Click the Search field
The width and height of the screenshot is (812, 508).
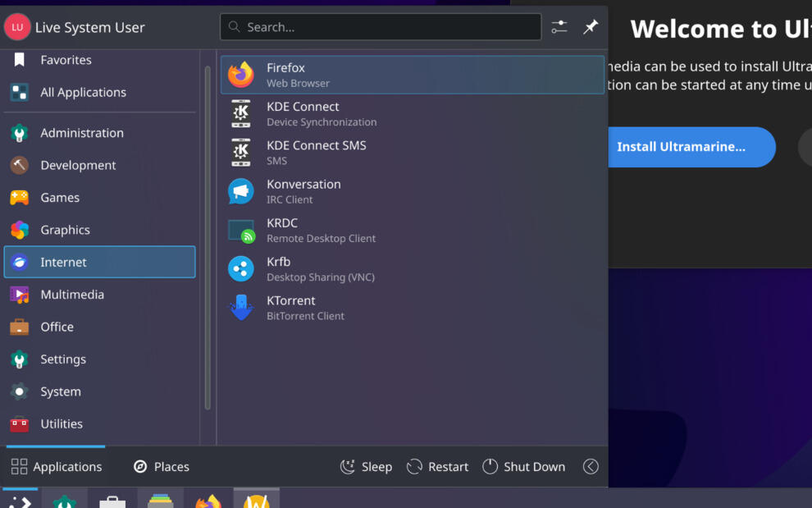381,27
